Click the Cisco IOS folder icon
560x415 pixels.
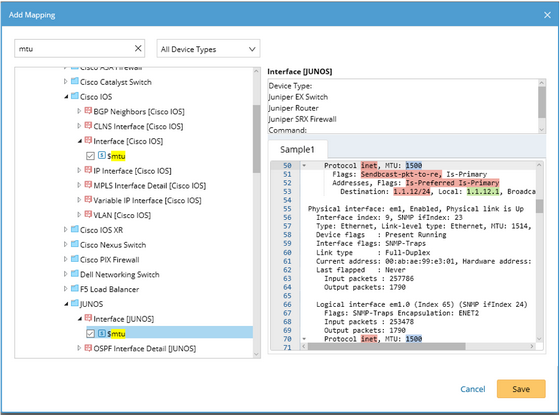pos(75,96)
